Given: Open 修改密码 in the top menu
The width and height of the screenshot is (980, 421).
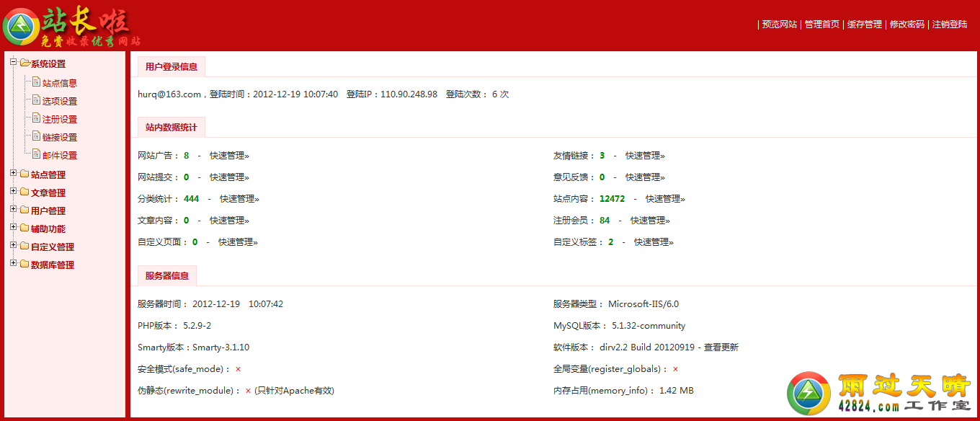Looking at the screenshot, I should [907, 24].
